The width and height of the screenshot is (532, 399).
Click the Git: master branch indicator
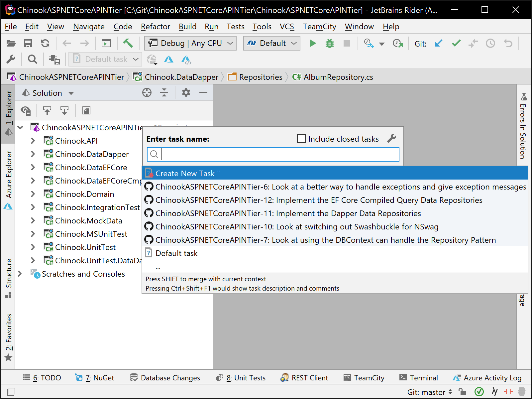[x=429, y=392]
